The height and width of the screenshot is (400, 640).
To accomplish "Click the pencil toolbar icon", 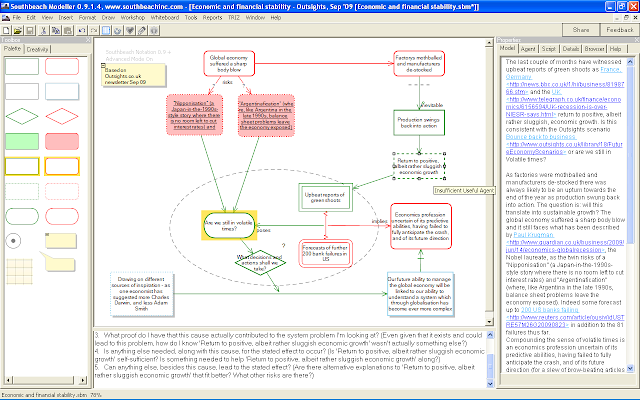I will click(142, 31).
